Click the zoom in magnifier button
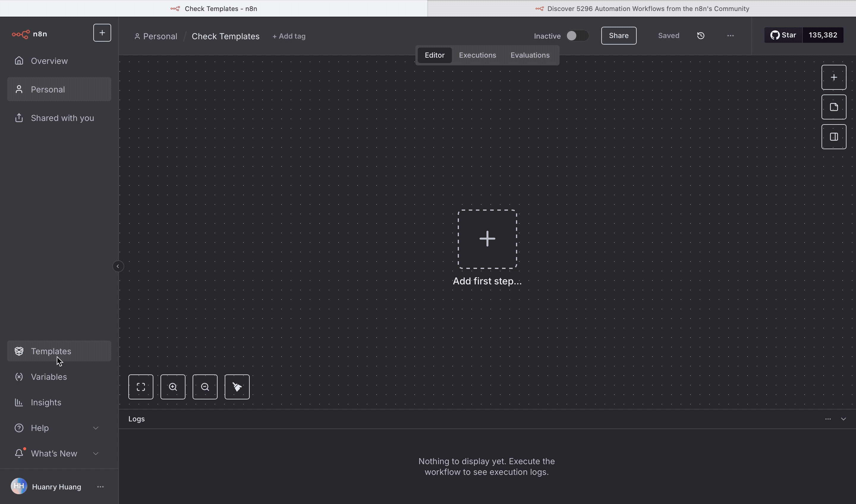856x504 pixels. pyautogui.click(x=173, y=387)
